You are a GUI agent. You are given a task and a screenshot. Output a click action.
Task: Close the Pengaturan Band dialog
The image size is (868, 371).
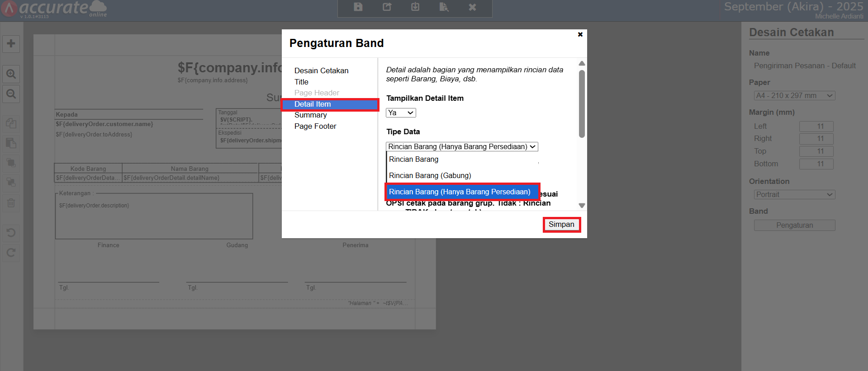point(580,34)
